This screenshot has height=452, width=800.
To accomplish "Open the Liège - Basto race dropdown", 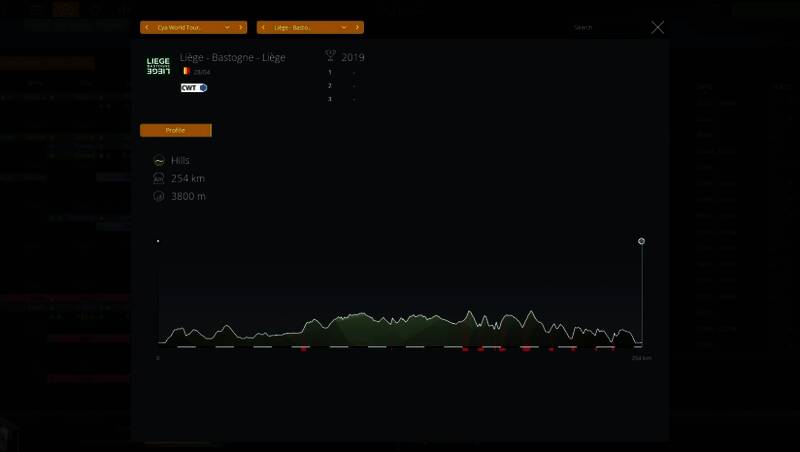I will coord(344,27).
